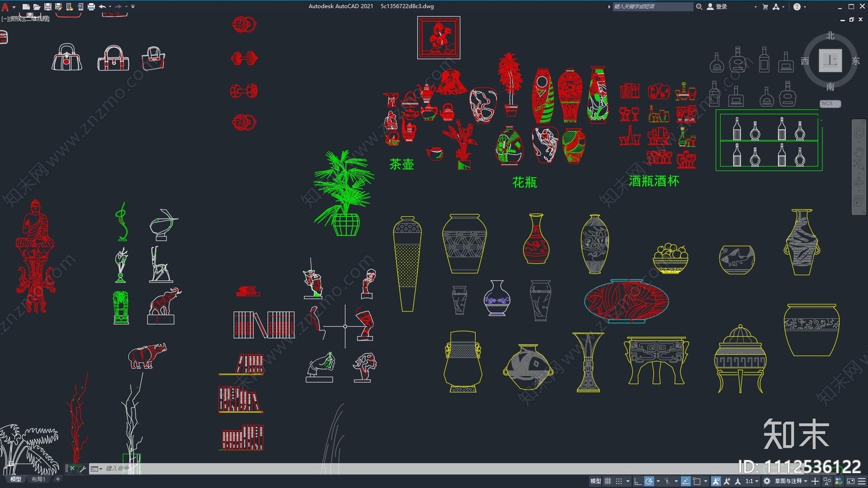This screenshot has width=868, height=488.
Task: Plot the drawing with the printer icon
Action: pyautogui.click(x=91, y=7)
